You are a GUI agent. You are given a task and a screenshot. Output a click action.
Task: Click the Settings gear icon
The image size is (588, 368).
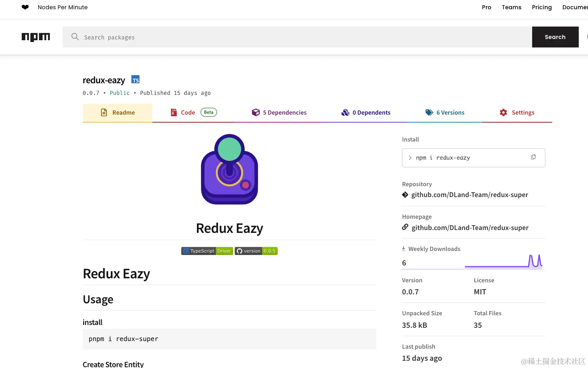tap(503, 113)
